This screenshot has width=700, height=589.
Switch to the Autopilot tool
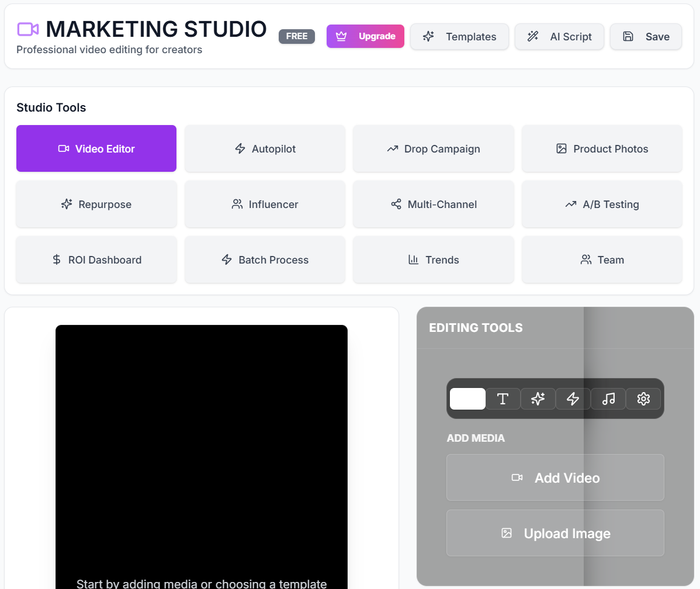[265, 148]
